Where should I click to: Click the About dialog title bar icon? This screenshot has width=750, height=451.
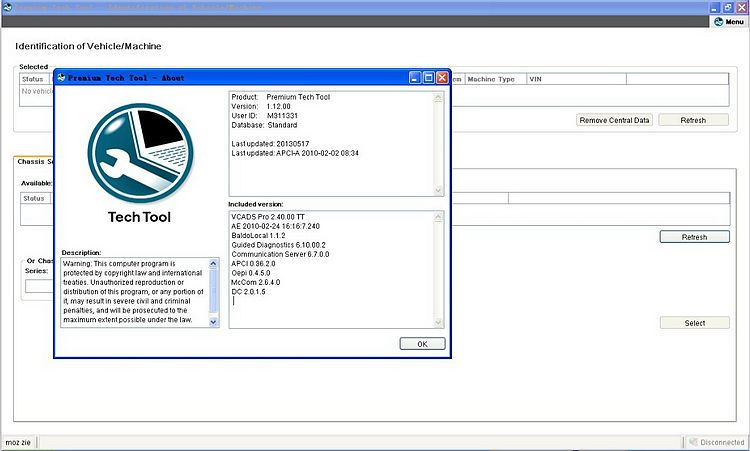tap(61, 77)
